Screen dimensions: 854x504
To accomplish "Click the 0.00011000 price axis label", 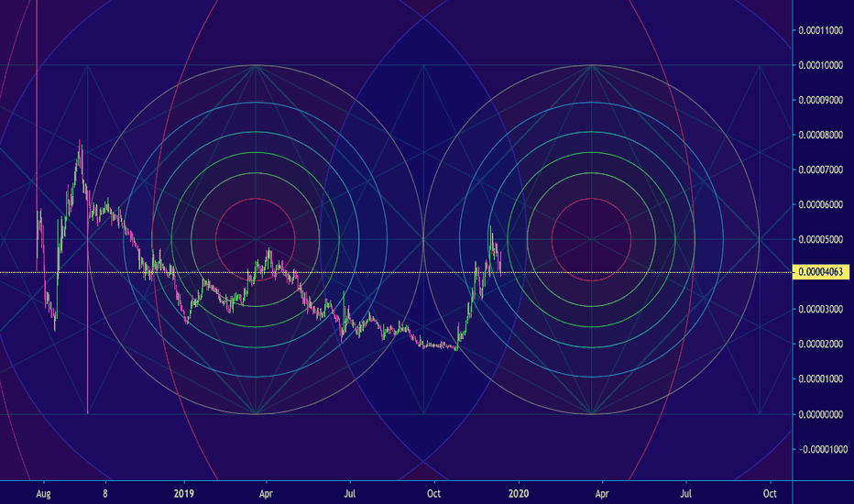I will click(x=821, y=30).
